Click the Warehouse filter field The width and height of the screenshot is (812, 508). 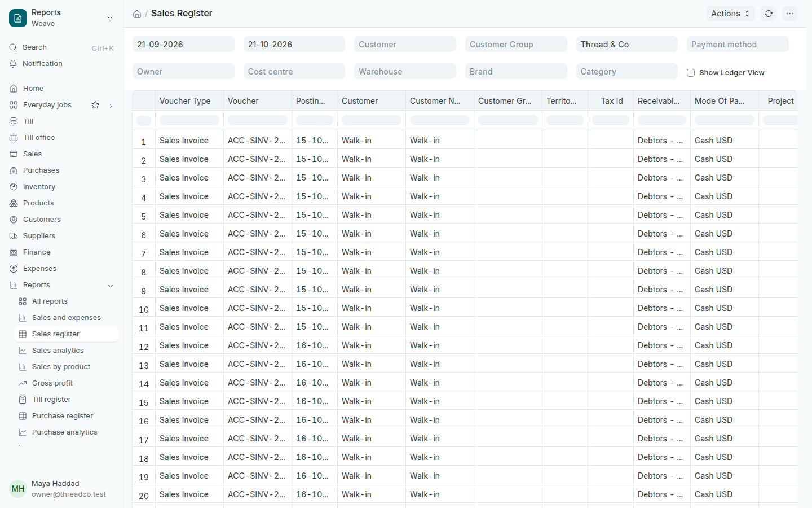click(405, 72)
